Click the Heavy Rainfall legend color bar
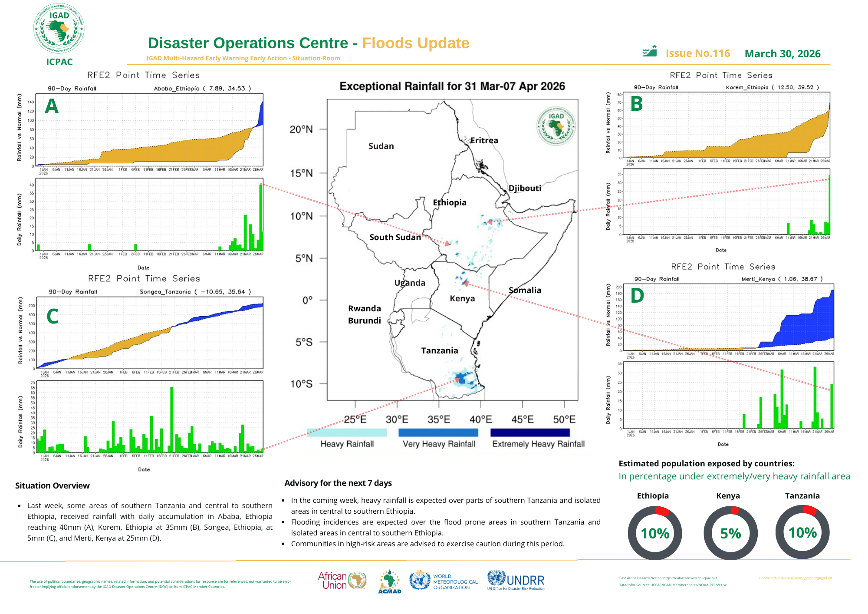 [346, 432]
